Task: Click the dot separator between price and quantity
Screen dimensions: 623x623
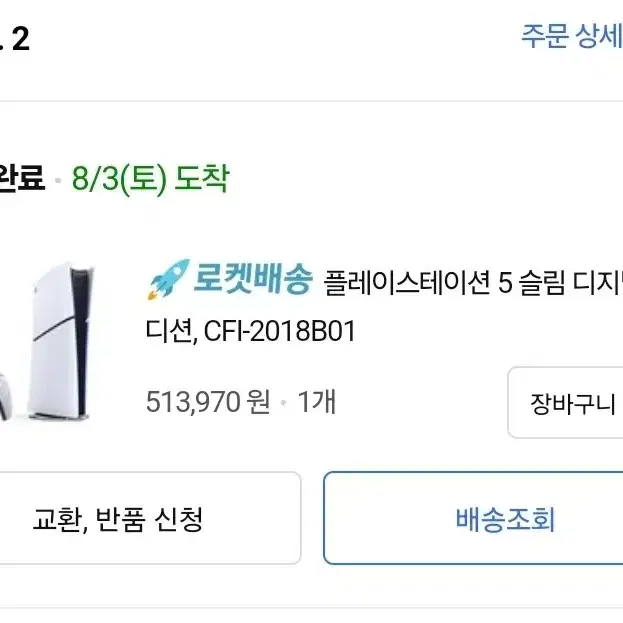Action: (x=284, y=402)
